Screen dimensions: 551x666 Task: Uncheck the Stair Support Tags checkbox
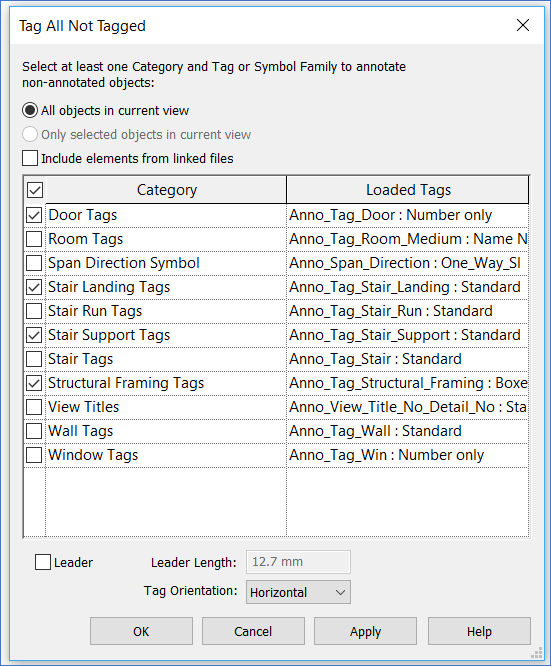pyautogui.click(x=34, y=335)
